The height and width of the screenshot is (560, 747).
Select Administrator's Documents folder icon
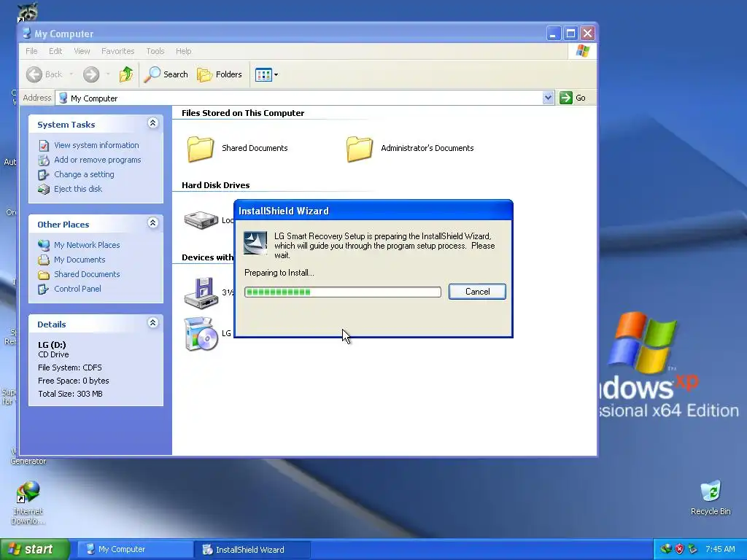(x=360, y=149)
